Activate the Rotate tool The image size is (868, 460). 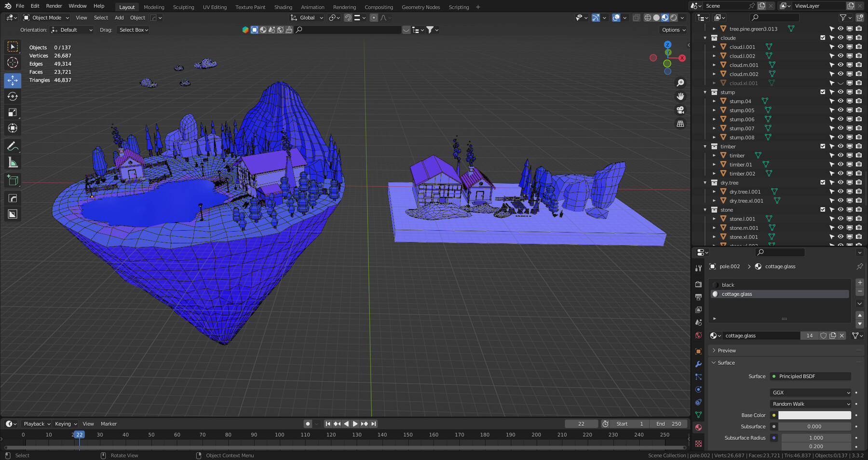pyautogui.click(x=13, y=97)
